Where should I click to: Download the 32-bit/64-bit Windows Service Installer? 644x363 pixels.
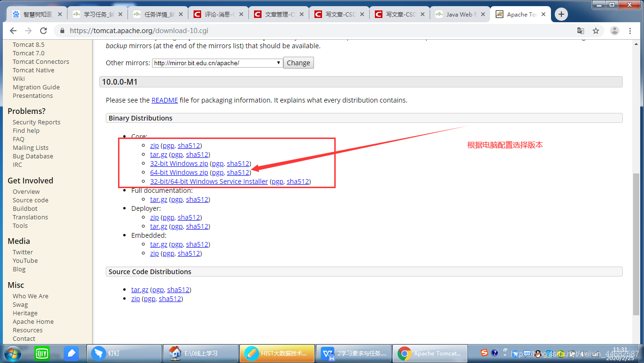(209, 181)
